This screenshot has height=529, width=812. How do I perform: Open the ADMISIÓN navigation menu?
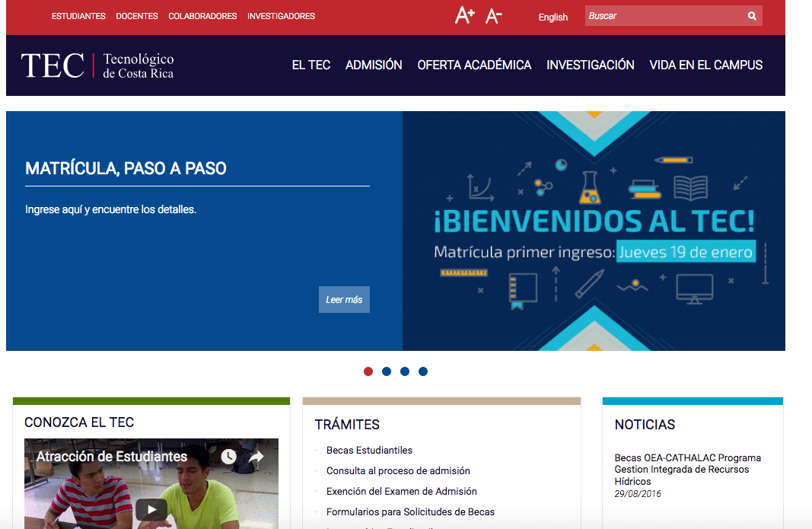pos(374,65)
